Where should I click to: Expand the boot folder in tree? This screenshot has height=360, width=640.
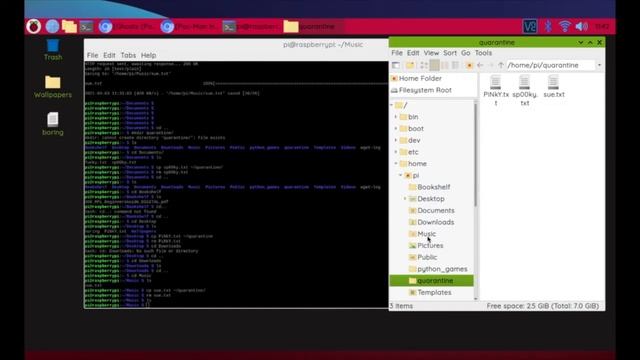(396, 129)
